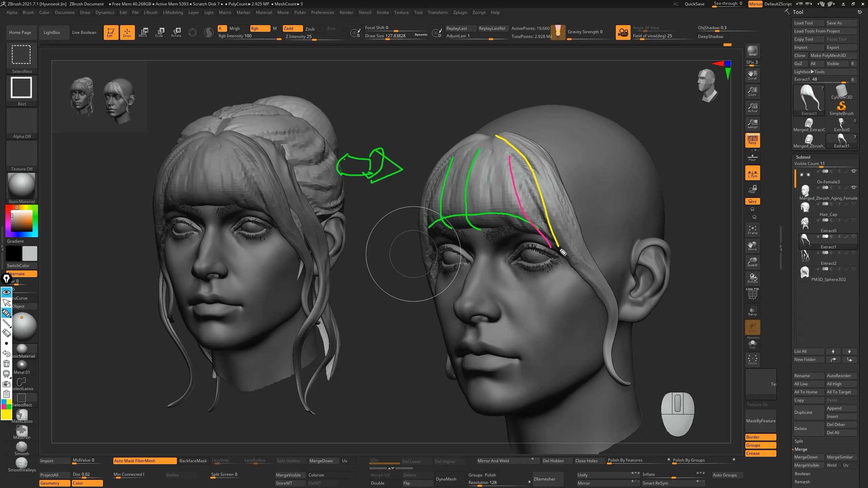
Task: Click the BPR render icon
Action: [752, 51]
